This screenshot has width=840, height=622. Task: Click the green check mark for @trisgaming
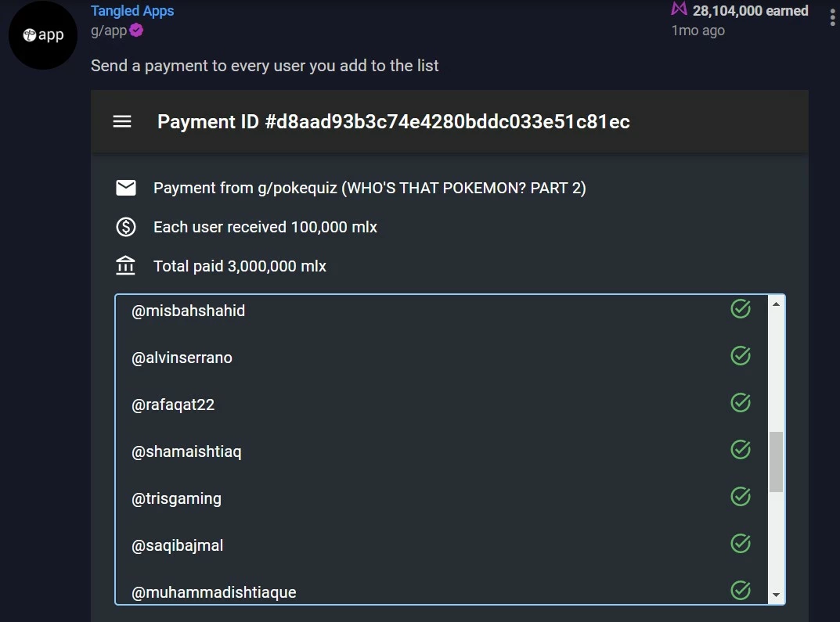(741, 497)
